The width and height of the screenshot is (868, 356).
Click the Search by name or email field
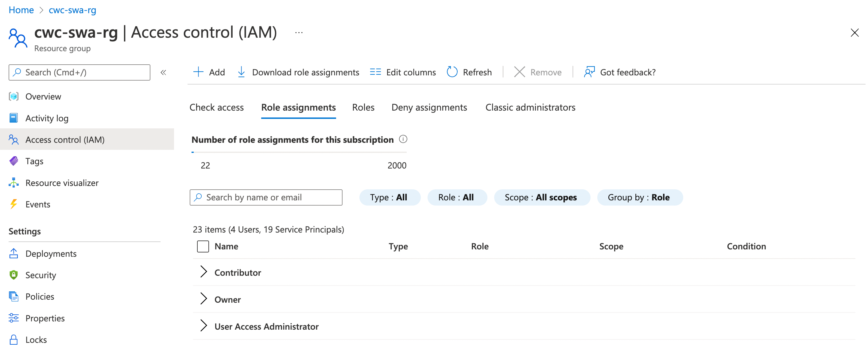pos(266,197)
